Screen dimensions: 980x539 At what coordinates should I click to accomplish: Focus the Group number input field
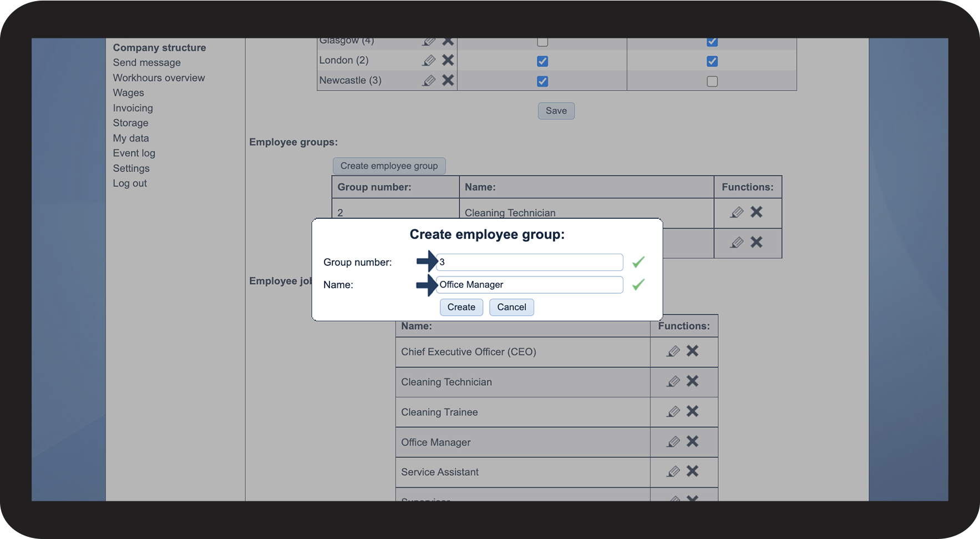[x=529, y=262]
